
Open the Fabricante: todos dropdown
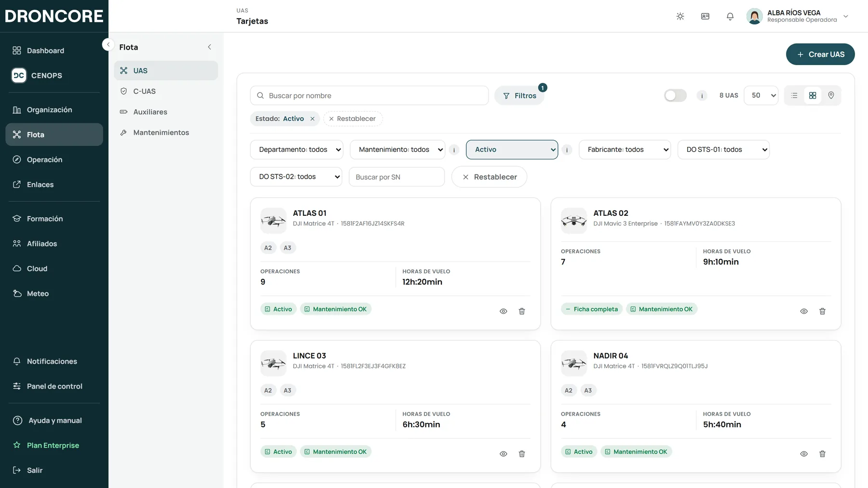[625, 149]
